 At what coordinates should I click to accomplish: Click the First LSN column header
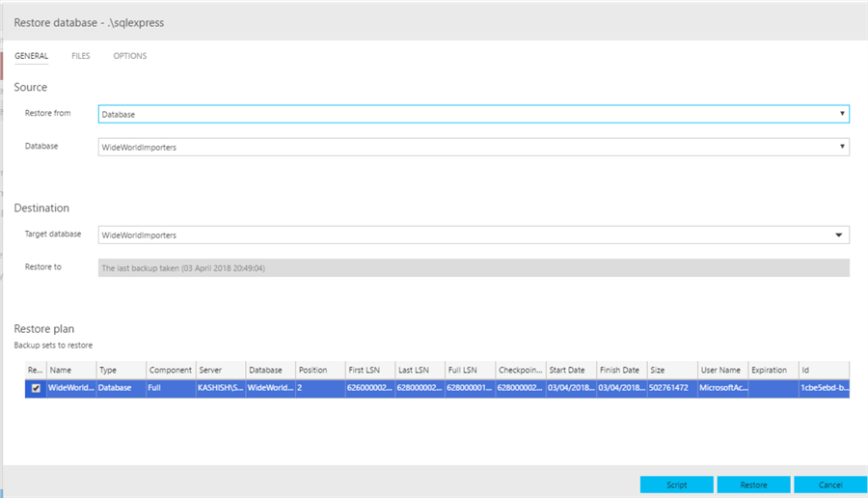click(370, 370)
